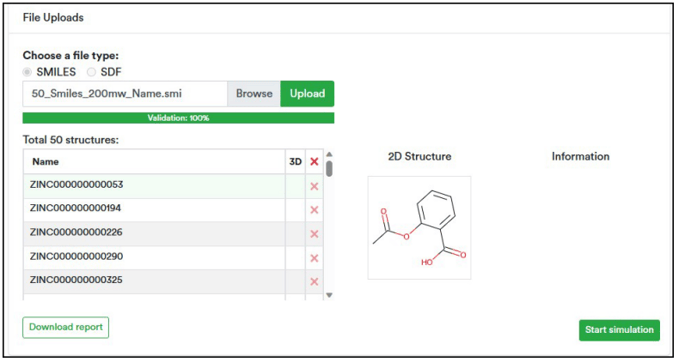The height and width of the screenshot is (362, 679).
Task: Choose the SDF file type option
Action: point(91,72)
